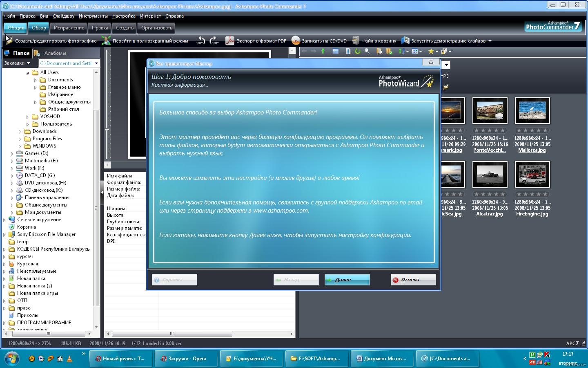Click the document page icon in browser toolbar

click(x=348, y=51)
